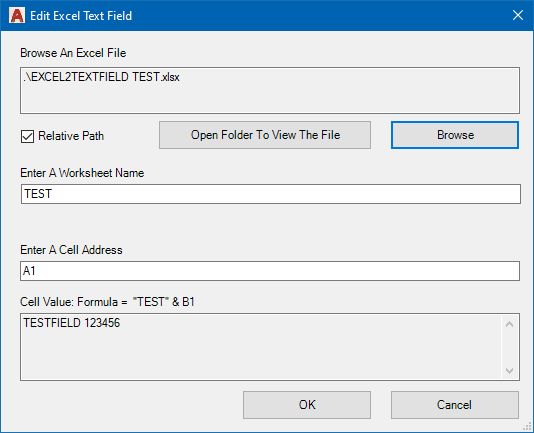Confirm the dialog with OK
The height and width of the screenshot is (433, 534).
pos(307,405)
